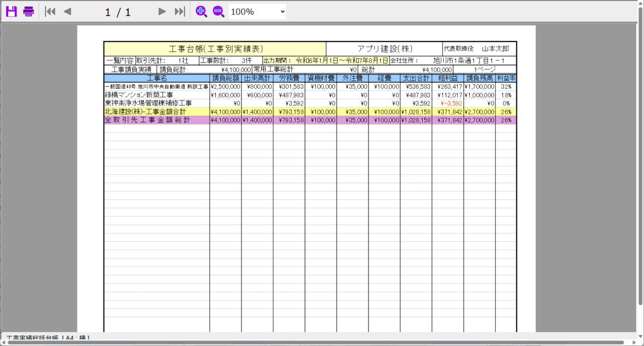Zoom out with the minus magnifier
The height and width of the screenshot is (346, 644).
(x=218, y=12)
